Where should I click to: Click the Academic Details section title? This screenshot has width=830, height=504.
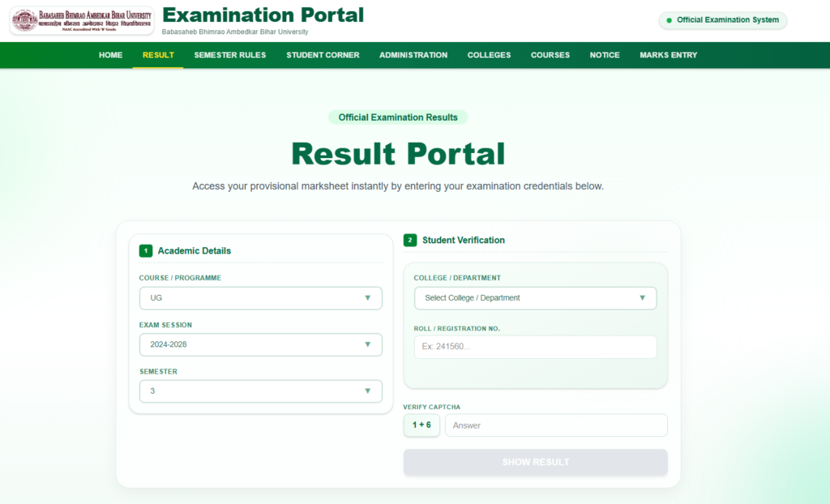tap(195, 251)
